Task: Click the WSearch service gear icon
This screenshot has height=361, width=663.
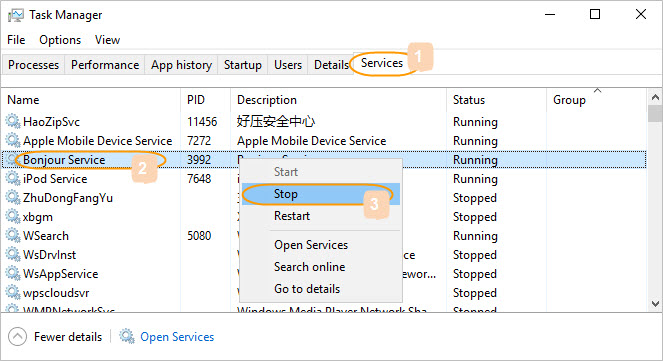Action: pyautogui.click(x=13, y=235)
